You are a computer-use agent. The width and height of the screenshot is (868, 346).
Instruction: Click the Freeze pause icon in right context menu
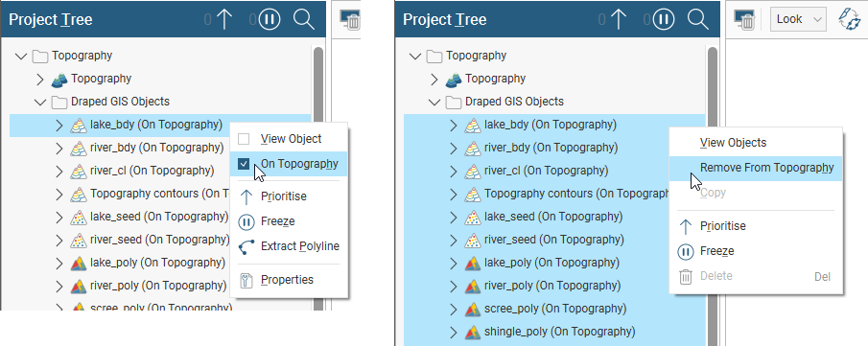pos(686,252)
